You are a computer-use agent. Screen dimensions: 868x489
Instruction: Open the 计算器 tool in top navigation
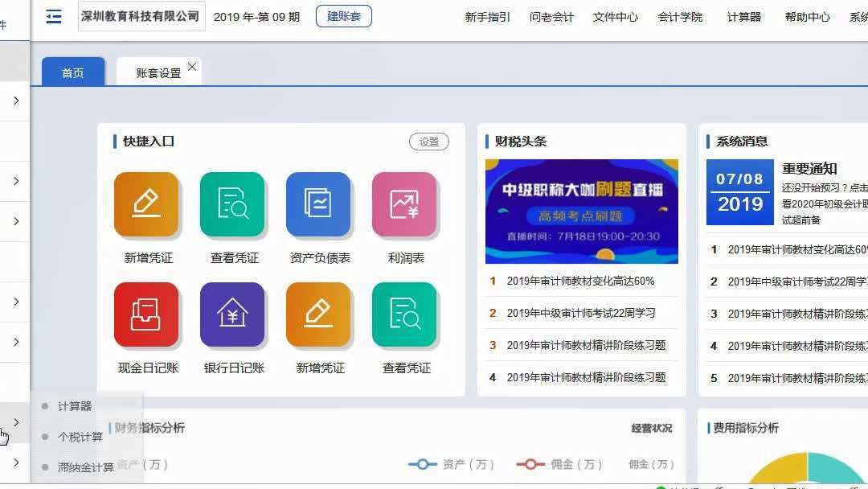click(743, 16)
